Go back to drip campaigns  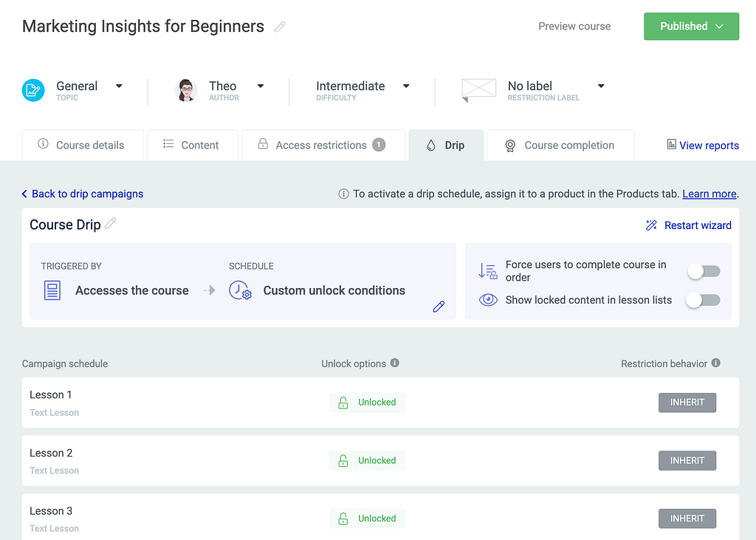[x=83, y=194]
